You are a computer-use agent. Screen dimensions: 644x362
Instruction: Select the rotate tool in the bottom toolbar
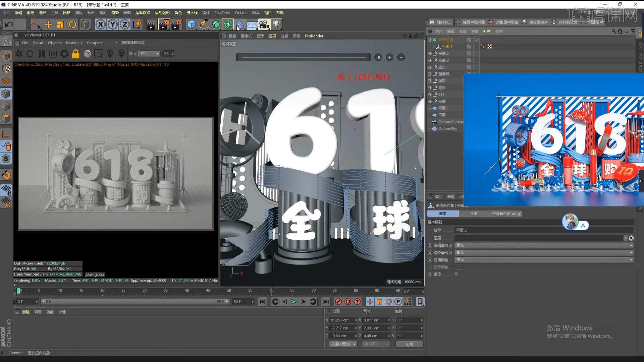click(389, 302)
